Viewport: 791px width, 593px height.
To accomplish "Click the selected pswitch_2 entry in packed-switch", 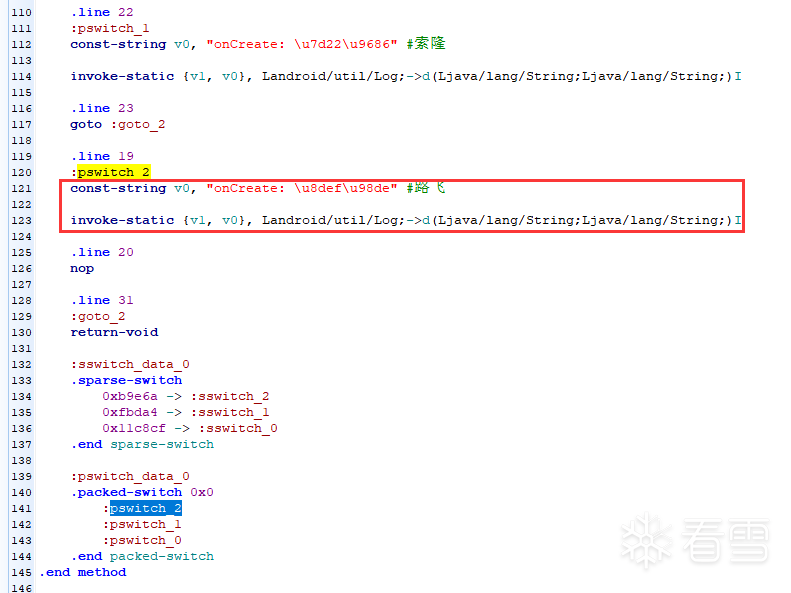I will [146, 508].
